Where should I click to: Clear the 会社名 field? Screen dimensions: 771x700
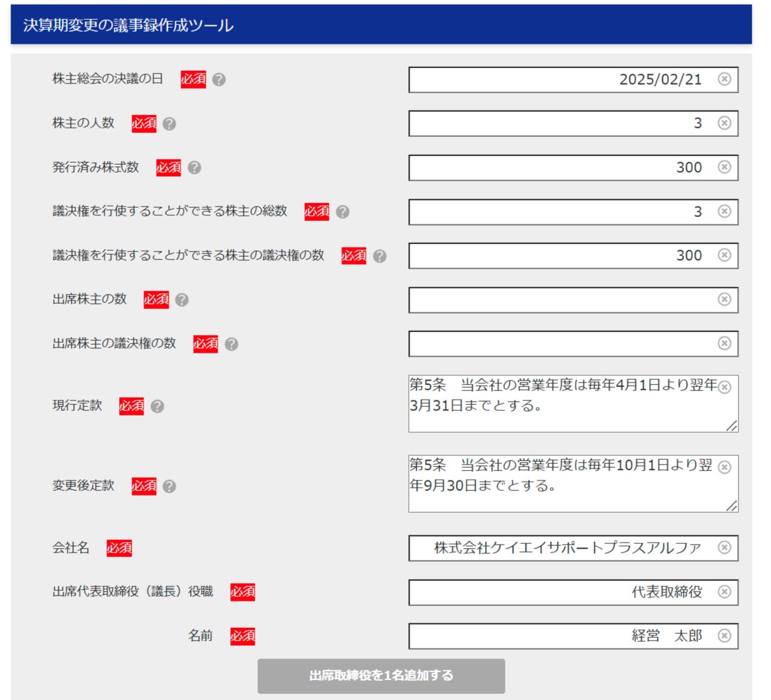[x=724, y=548]
